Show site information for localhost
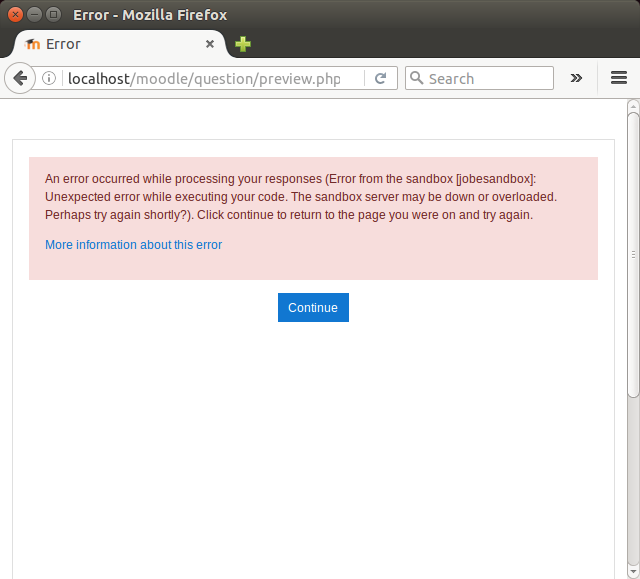The image size is (640, 579). [x=49, y=78]
